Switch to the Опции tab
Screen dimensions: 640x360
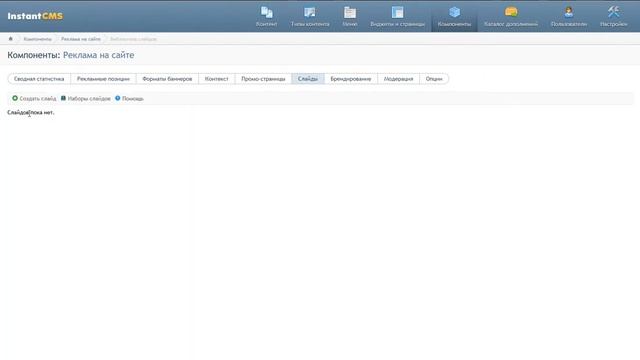pyautogui.click(x=434, y=79)
